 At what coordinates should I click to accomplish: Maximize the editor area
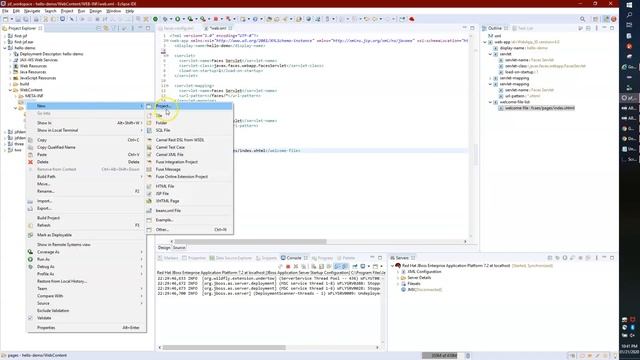(472, 28)
